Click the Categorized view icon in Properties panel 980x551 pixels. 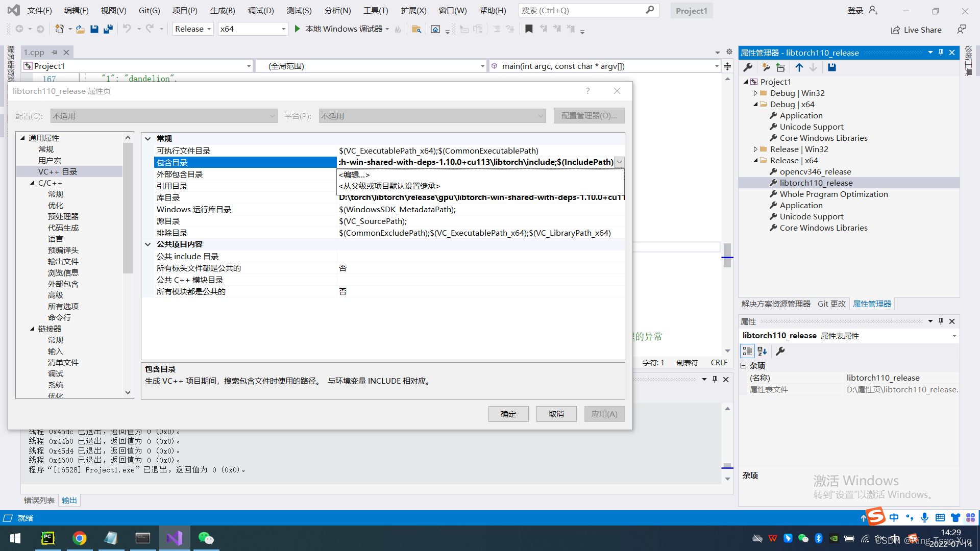(x=747, y=351)
